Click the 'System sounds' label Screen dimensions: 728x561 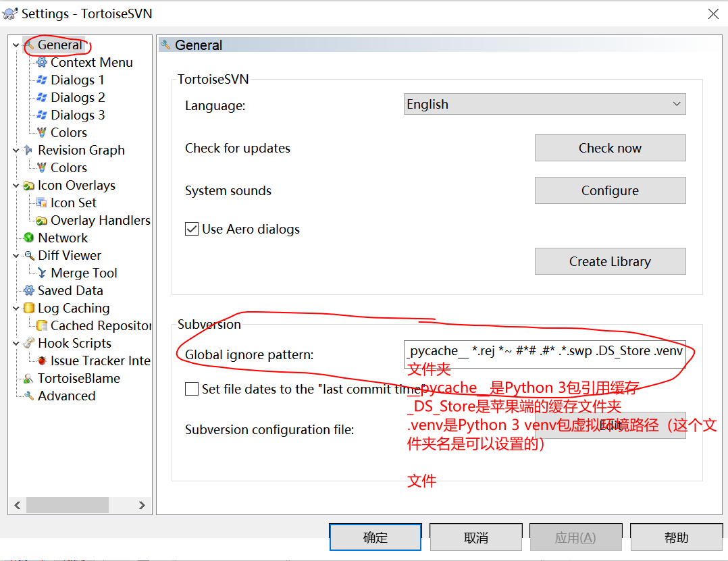point(228,190)
